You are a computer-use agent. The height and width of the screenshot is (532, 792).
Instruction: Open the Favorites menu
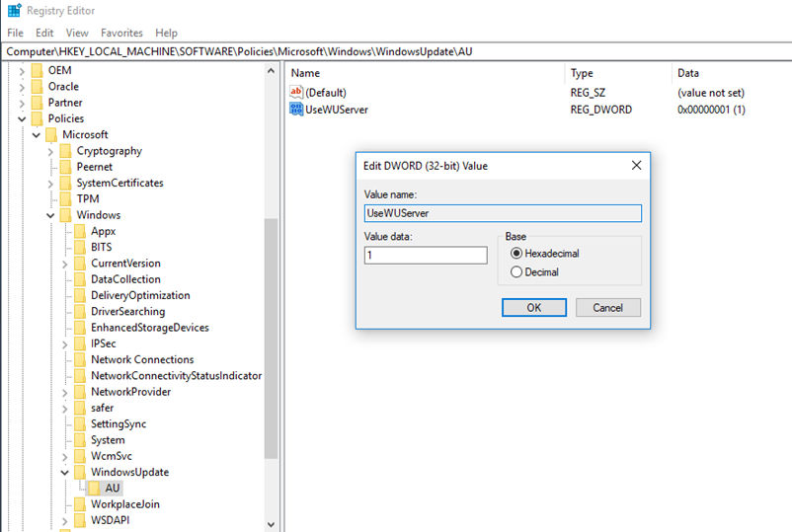tap(121, 33)
